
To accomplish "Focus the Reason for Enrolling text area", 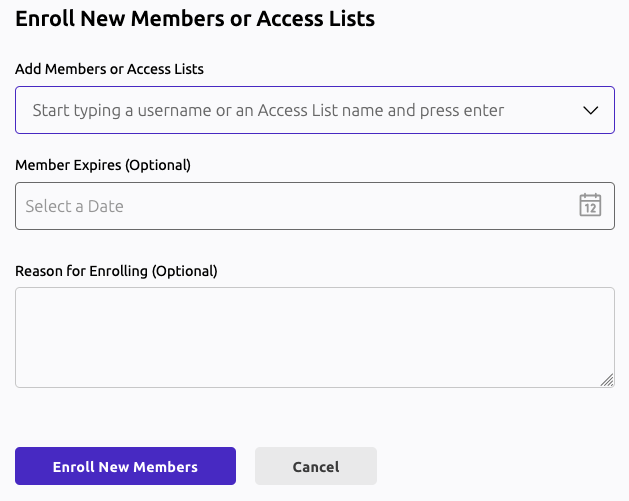I will click(x=314, y=337).
